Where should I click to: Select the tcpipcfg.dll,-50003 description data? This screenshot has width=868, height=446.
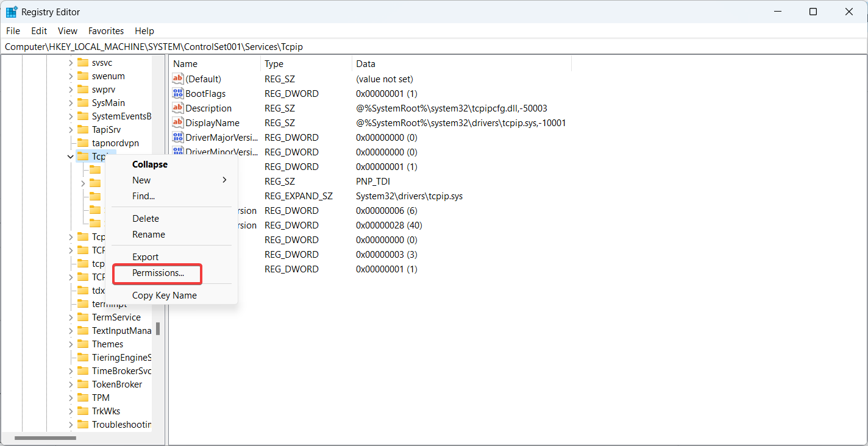(452, 108)
